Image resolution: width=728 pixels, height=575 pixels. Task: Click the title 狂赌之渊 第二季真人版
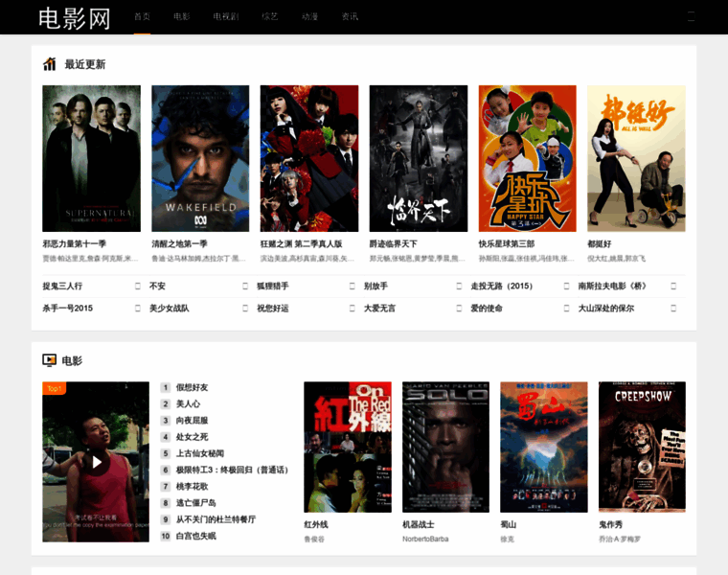click(x=302, y=243)
